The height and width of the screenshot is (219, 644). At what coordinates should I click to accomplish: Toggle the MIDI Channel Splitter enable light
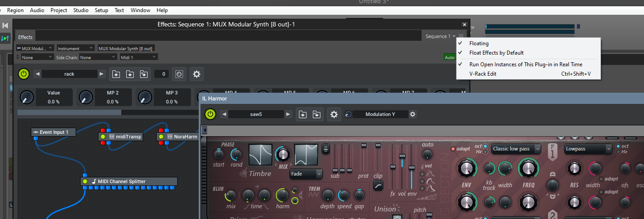(x=84, y=181)
